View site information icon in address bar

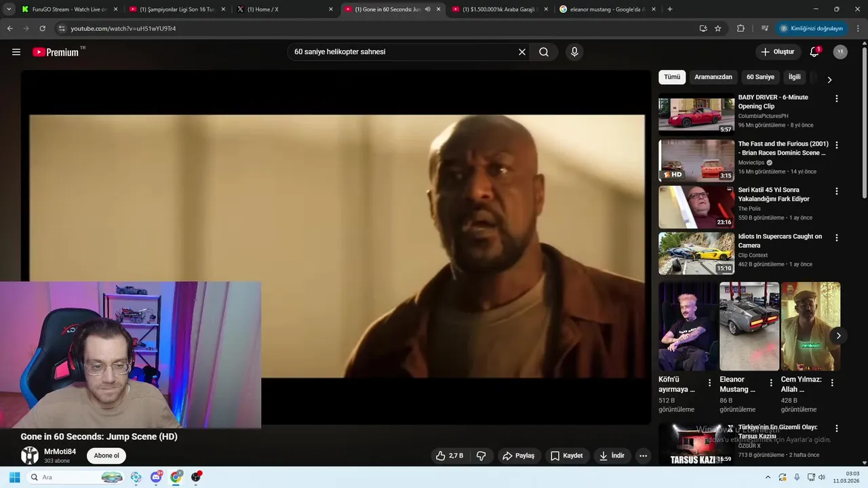[x=62, y=28]
